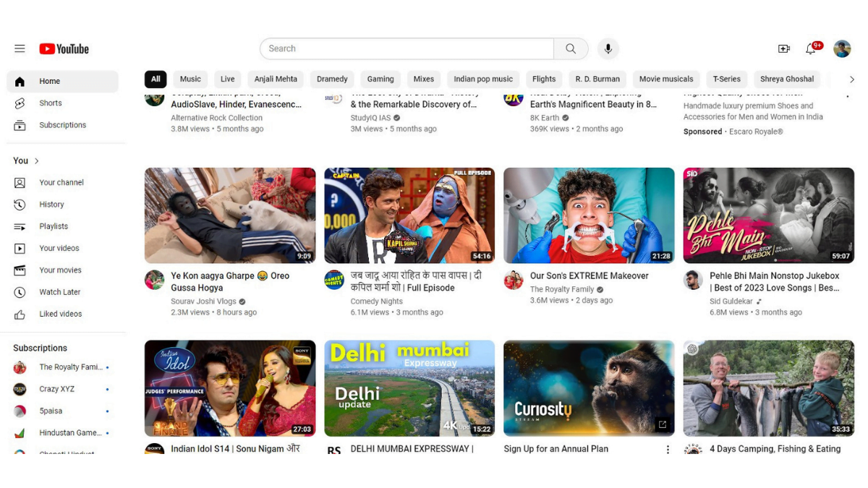Click Pehle Bhi Main Nonstop Jukebox title
The height and width of the screenshot is (488, 868).
pyautogui.click(x=775, y=282)
